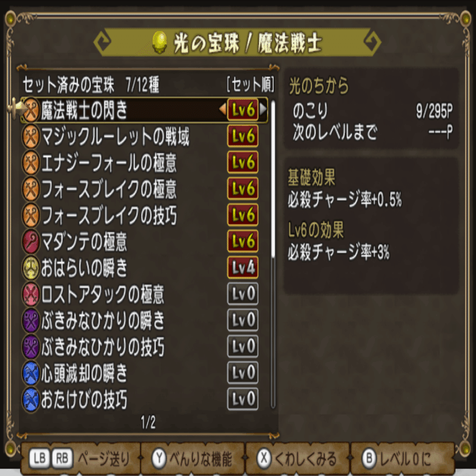Click the pink orb icon for ロストアタックの極意
Viewport: 476px width, 476px height.
pos(30,294)
